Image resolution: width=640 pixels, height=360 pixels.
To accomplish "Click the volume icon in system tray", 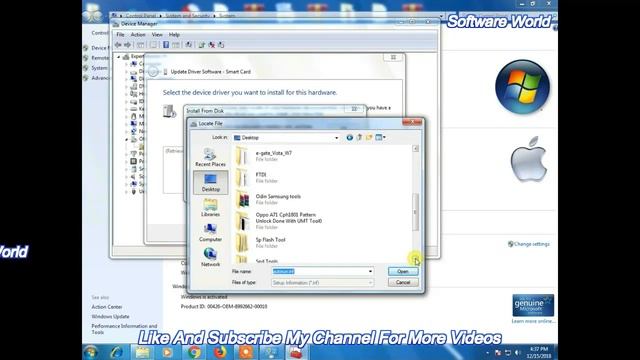I will tap(518, 353).
